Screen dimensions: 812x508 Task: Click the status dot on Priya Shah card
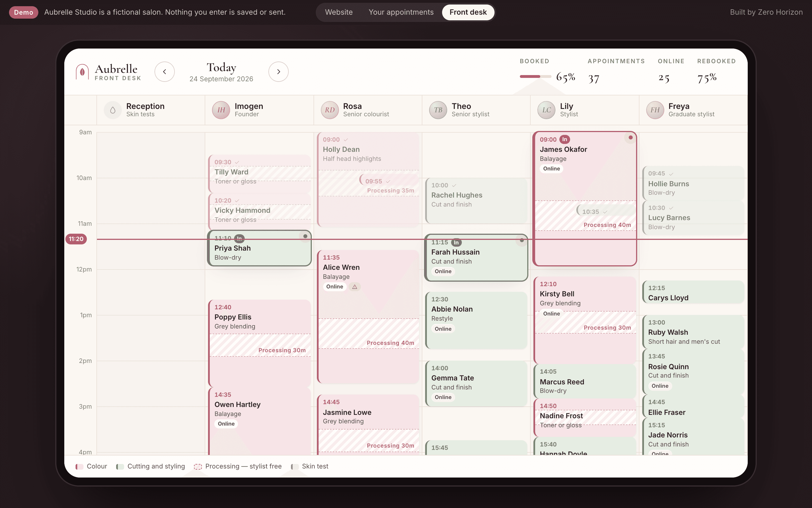305,236
